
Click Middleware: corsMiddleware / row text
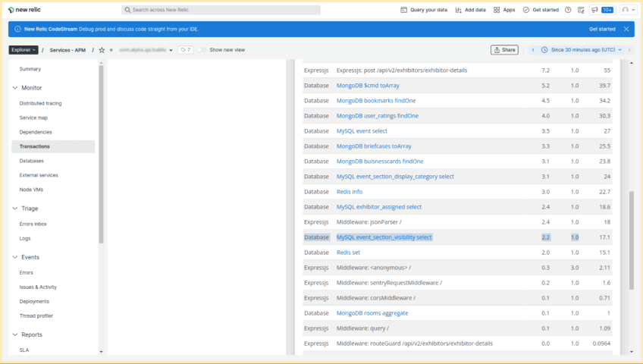tap(376, 297)
